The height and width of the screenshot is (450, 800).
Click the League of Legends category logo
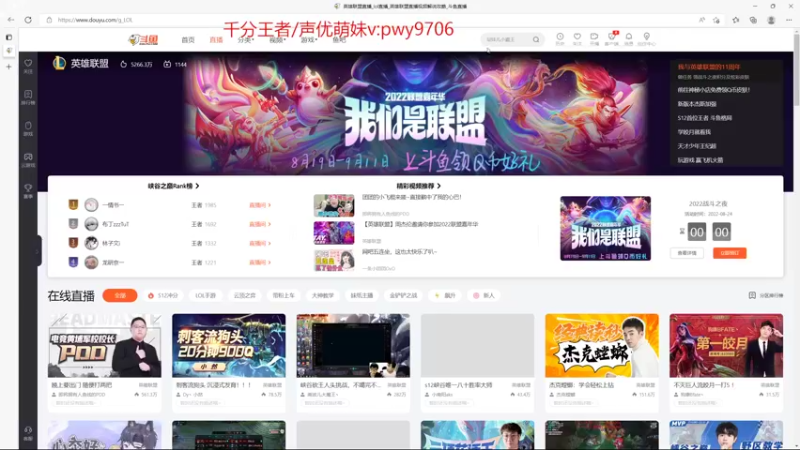[59, 63]
